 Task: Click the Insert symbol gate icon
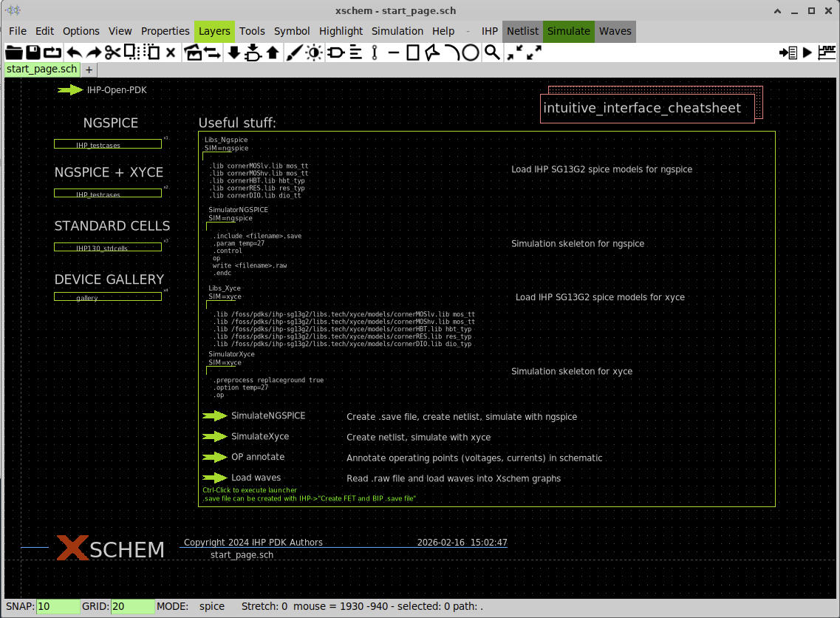pos(336,52)
